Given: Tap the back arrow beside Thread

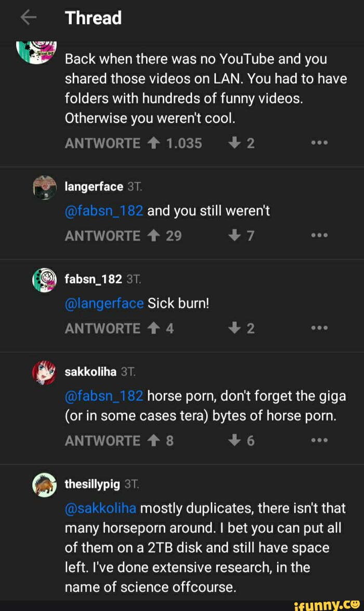Looking at the screenshot, I should click(x=29, y=18).
